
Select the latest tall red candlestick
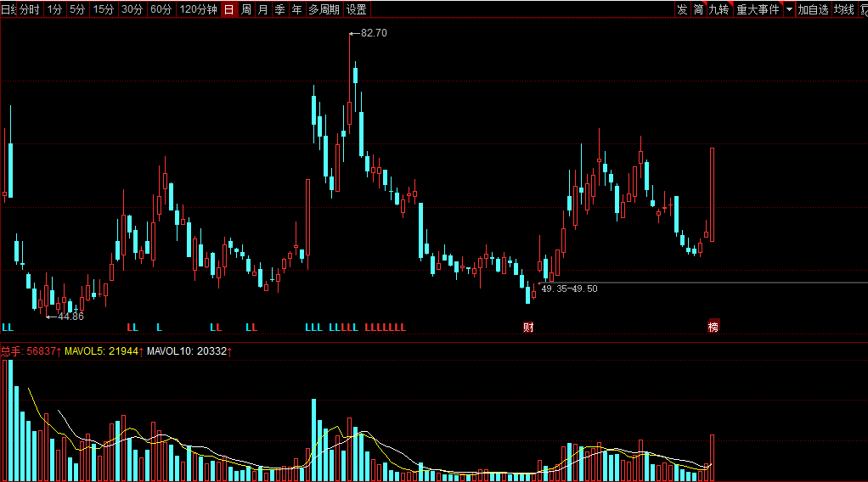point(712,195)
